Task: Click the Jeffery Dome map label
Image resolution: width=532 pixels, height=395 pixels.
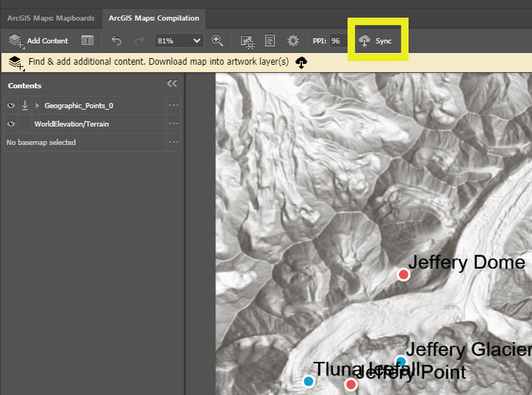Action: (467, 263)
